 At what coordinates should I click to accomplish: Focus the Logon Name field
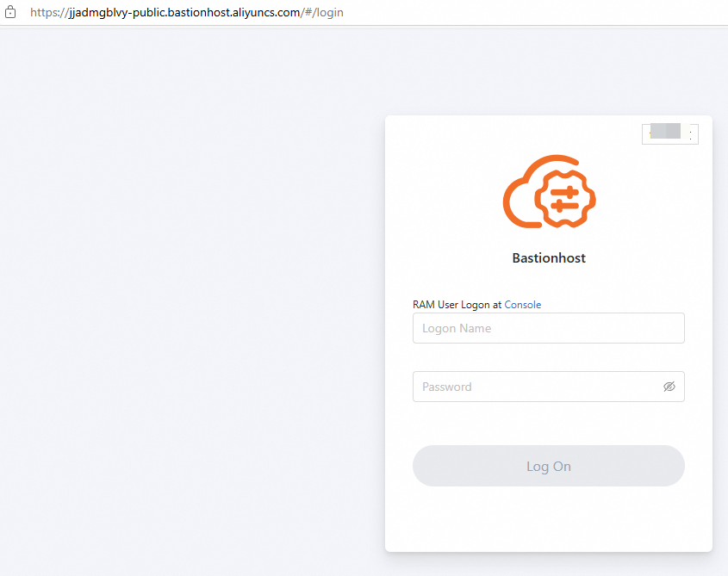pos(548,328)
